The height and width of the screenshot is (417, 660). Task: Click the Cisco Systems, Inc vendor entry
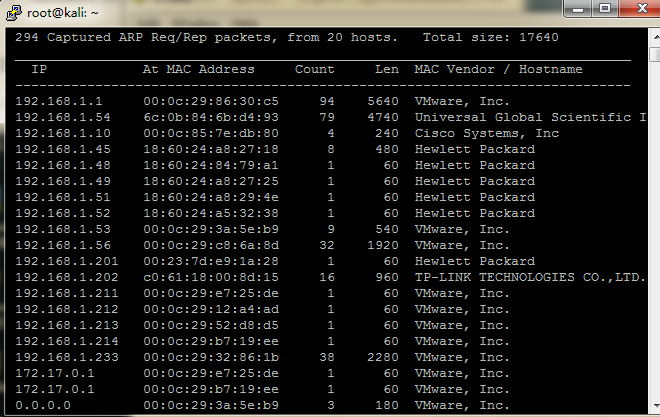pyautogui.click(x=486, y=133)
